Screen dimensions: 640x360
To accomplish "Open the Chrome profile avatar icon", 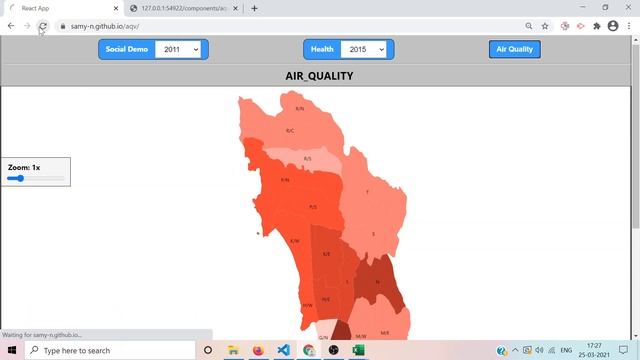I will [x=613, y=26].
